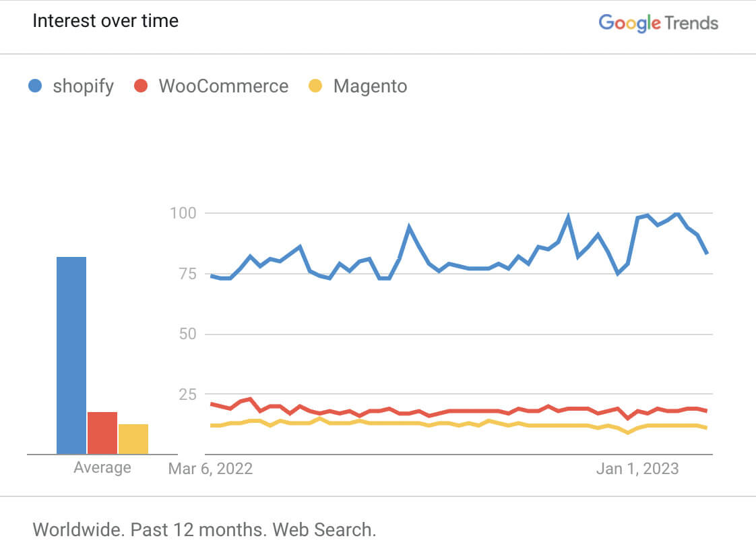Click the Mar 6, 2022 axis label
Image resolution: width=756 pixels, height=553 pixels.
tap(210, 469)
